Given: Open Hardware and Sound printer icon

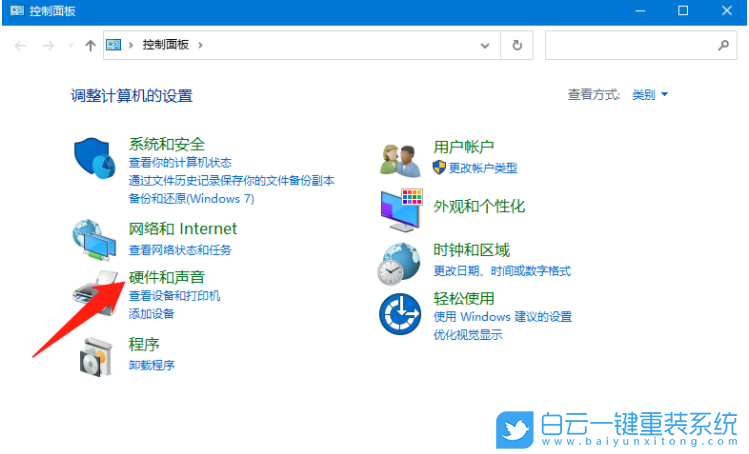Looking at the screenshot, I should pyautogui.click(x=95, y=292).
